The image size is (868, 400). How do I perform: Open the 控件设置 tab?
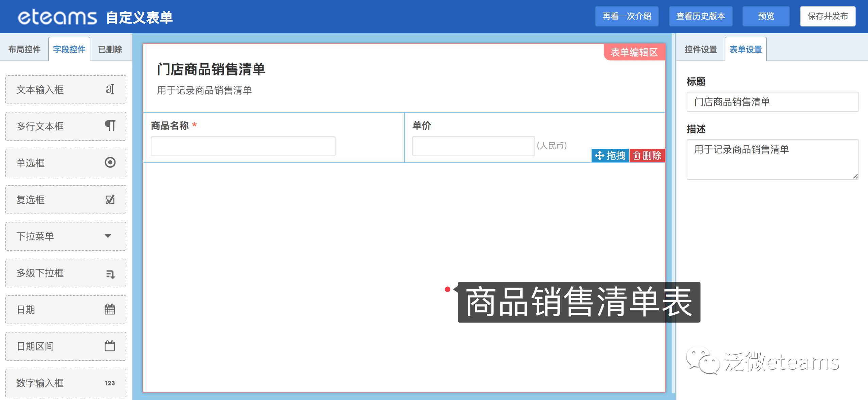(701, 50)
